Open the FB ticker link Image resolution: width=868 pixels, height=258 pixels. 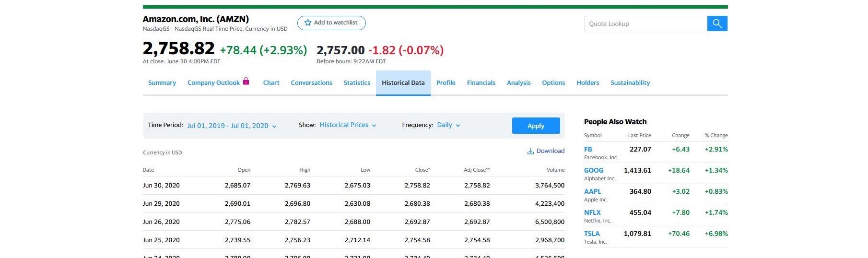(x=588, y=149)
